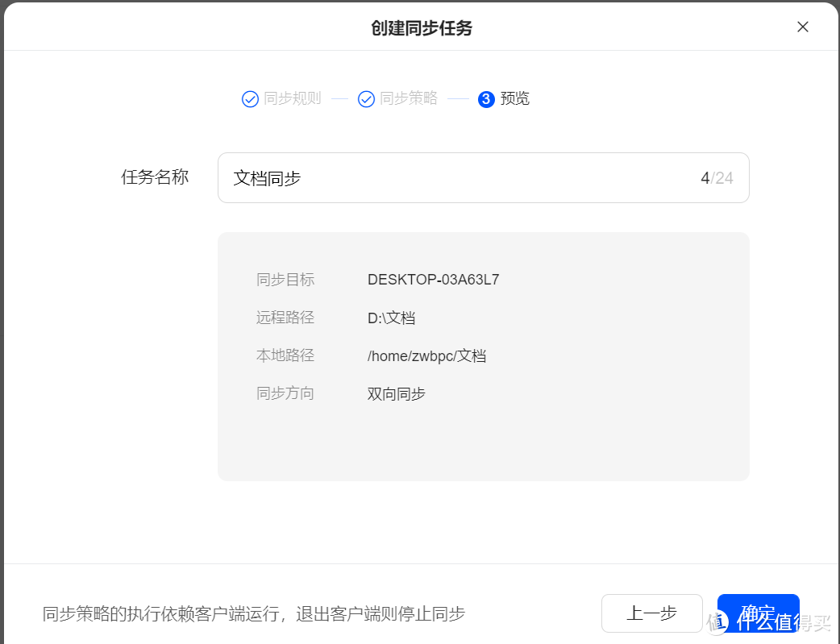
Task: Click the checkmark icon before 同步规则 label
Action: (x=250, y=98)
